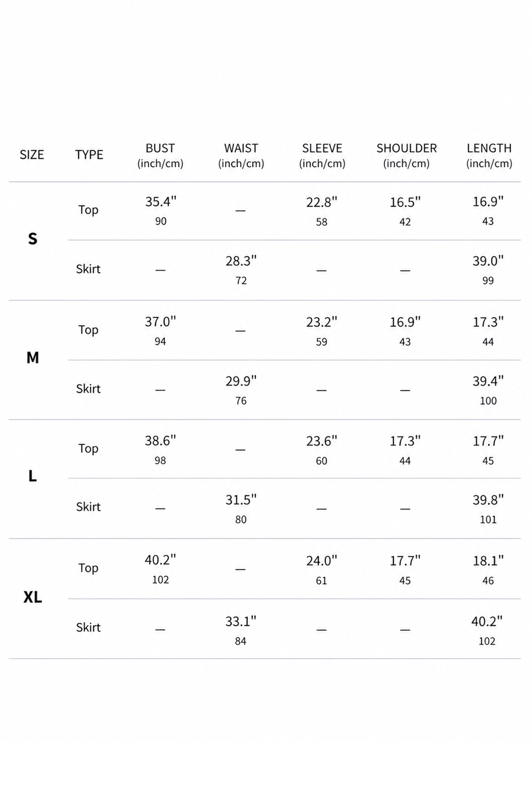
Task: Click the 39.8" skirt length for L
Action: pyautogui.click(x=488, y=500)
